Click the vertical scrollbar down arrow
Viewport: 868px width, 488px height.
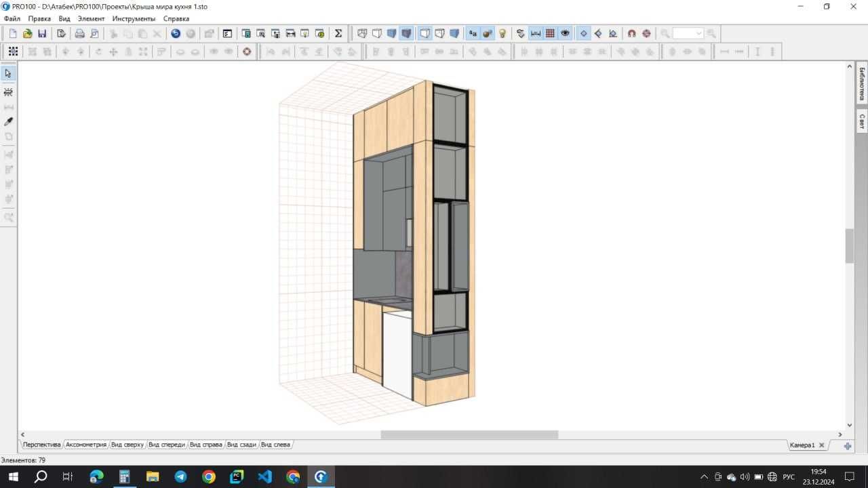849,425
